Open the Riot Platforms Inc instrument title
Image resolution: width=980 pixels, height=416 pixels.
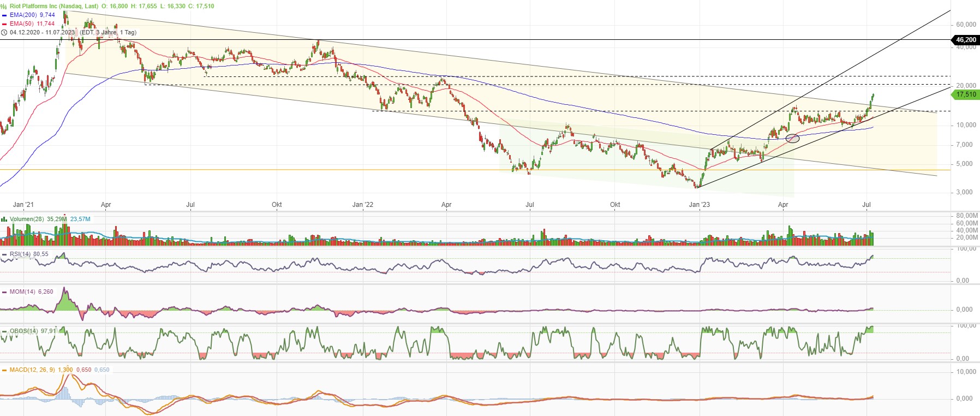[53, 7]
